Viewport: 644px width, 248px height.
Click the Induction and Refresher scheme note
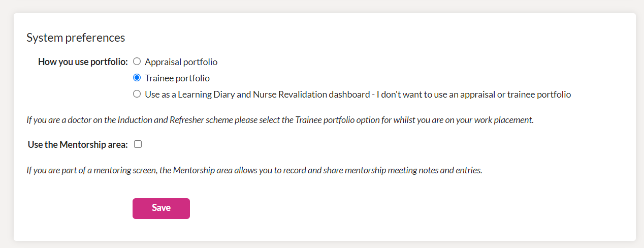[280, 121]
